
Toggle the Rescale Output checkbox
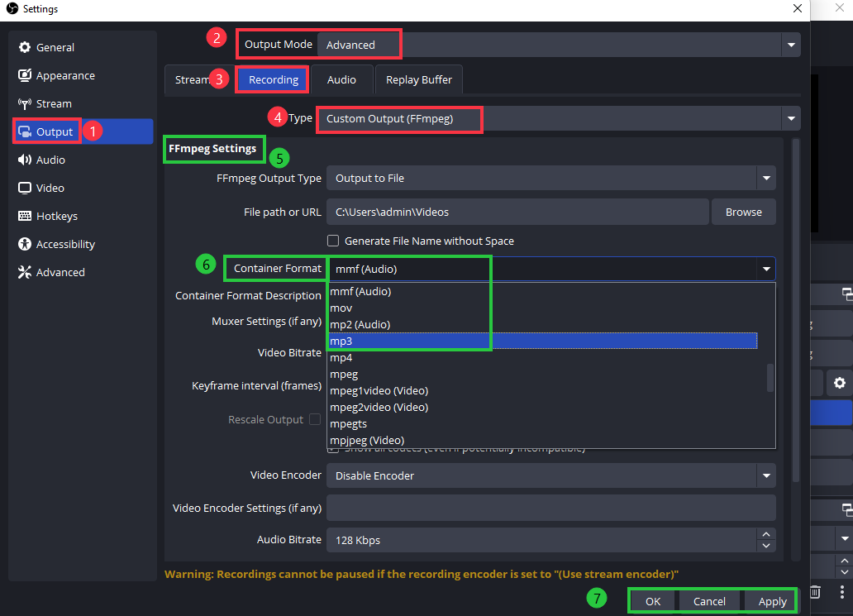[315, 419]
